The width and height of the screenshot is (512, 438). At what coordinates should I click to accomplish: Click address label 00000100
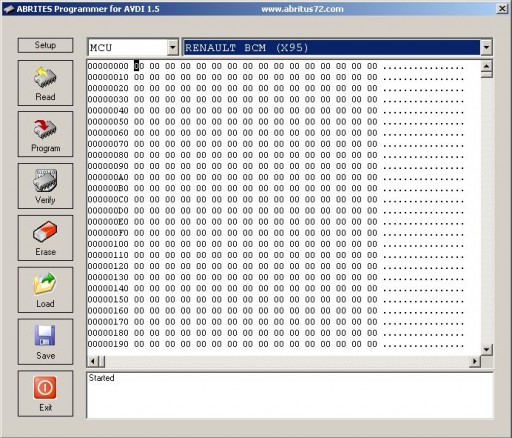point(108,244)
